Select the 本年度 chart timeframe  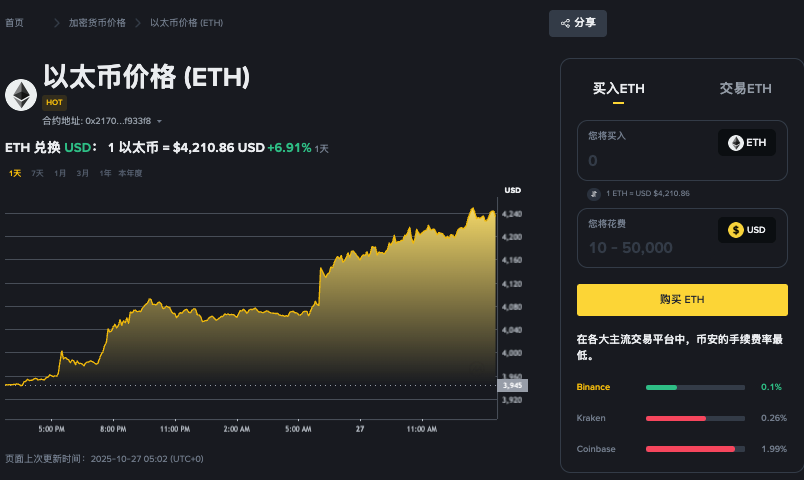tap(130, 173)
